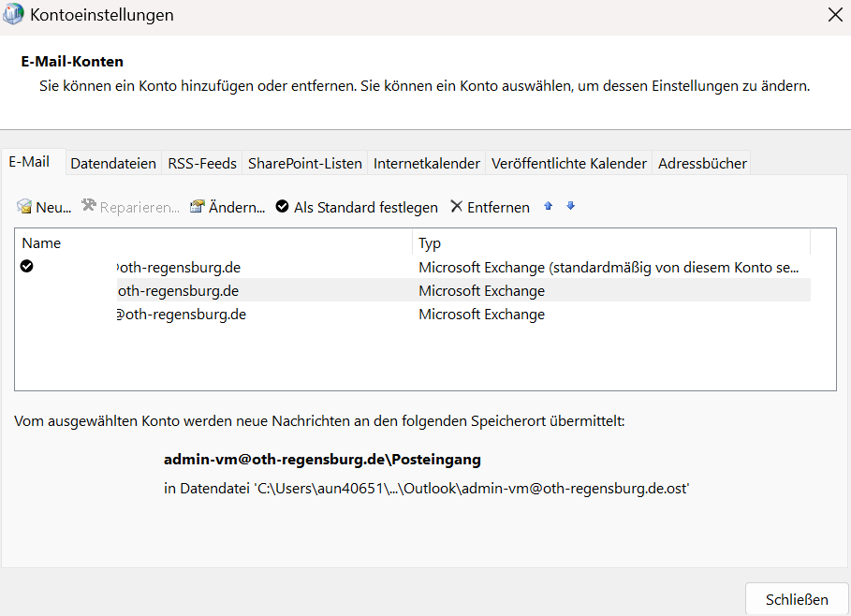Click the Als Standard festlegen checkmark icon
Screen dimensions: 851x616
(282, 207)
